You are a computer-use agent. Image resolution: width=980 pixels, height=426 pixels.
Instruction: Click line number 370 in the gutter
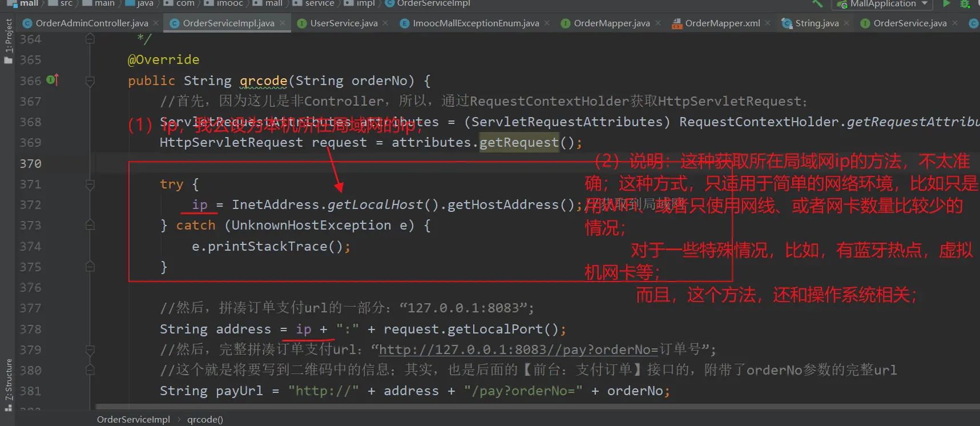(x=30, y=164)
